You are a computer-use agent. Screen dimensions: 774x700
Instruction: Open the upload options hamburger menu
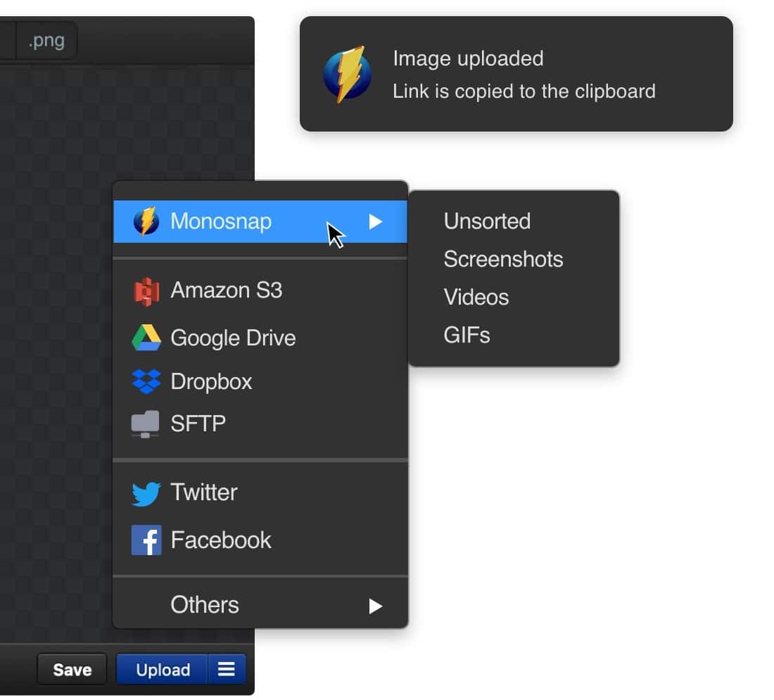[227, 669]
